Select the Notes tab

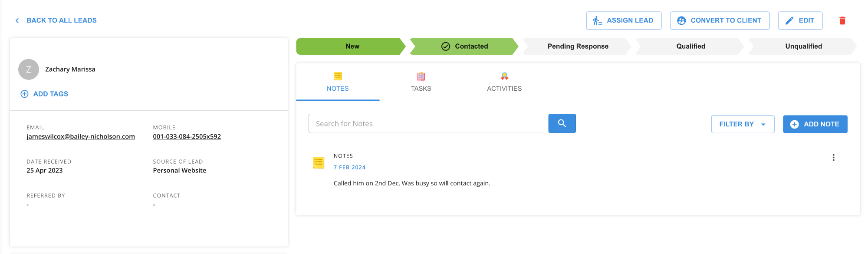coord(338,82)
